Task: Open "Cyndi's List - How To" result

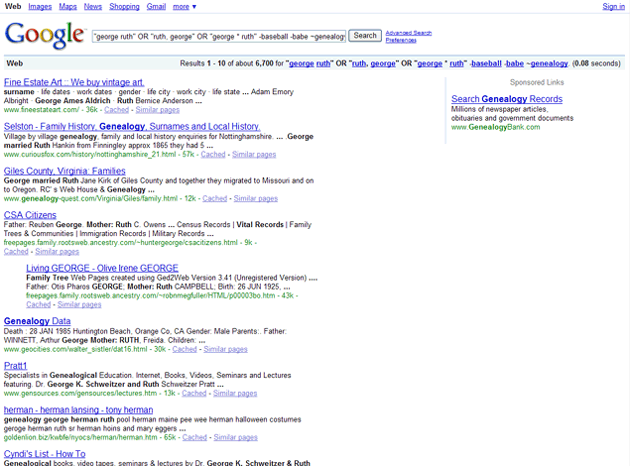Action: click(x=45, y=454)
